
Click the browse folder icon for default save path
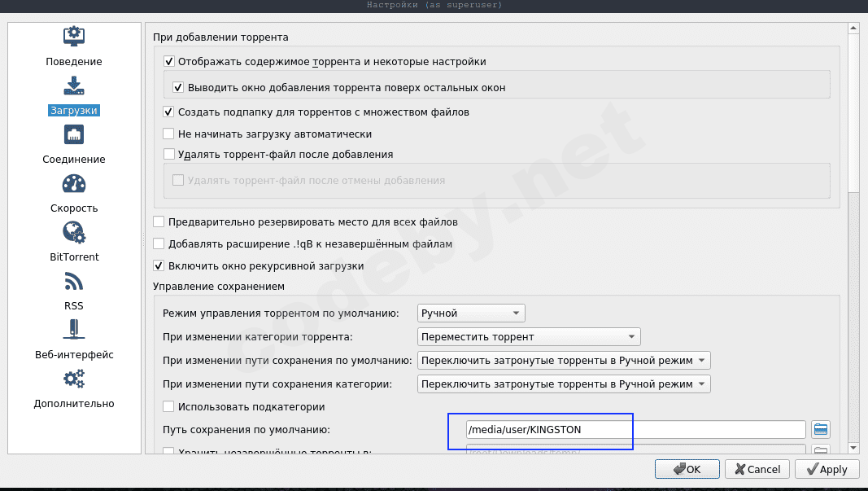[x=821, y=430]
